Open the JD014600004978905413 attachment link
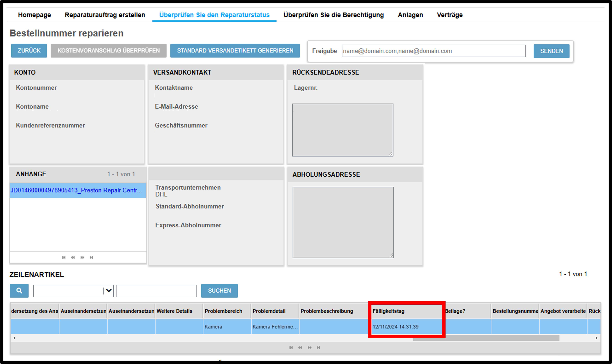The height and width of the screenshot is (364, 612). click(76, 190)
